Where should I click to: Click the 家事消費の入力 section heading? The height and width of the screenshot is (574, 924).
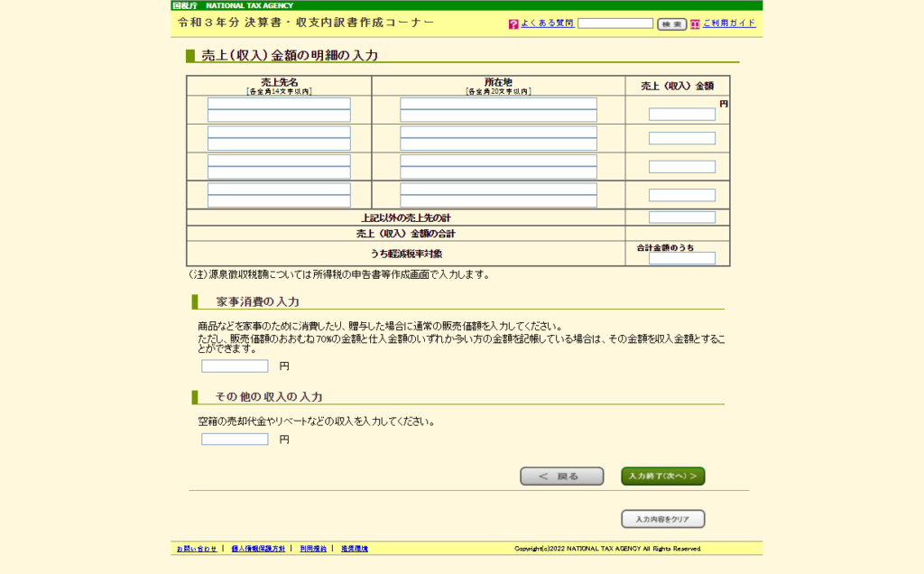click(x=257, y=301)
